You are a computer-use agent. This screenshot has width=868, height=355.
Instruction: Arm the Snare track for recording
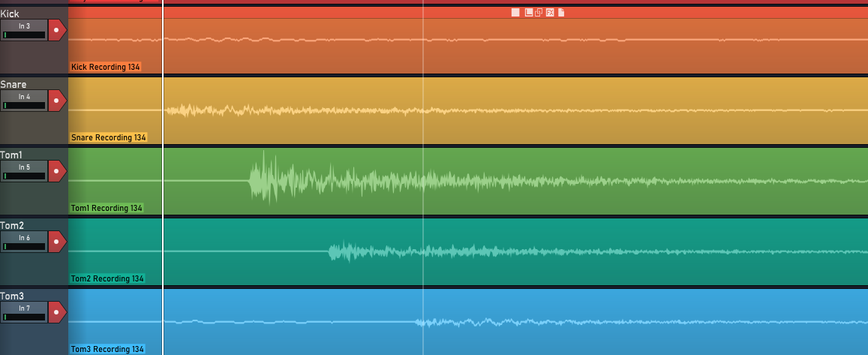tap(56, 101)
